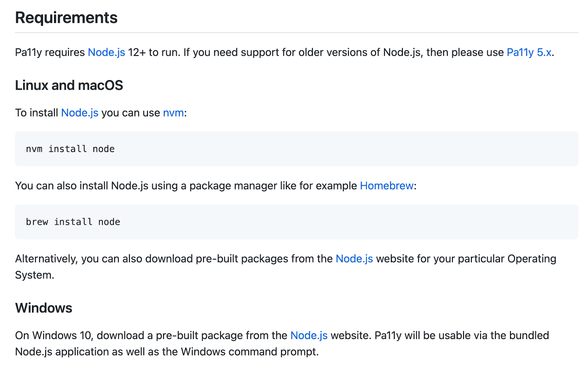Image resolution: width=588 pixels, height=370 pixels.
Task: Click the 'you can use' text before nvm
Action: tap(130, 113)
